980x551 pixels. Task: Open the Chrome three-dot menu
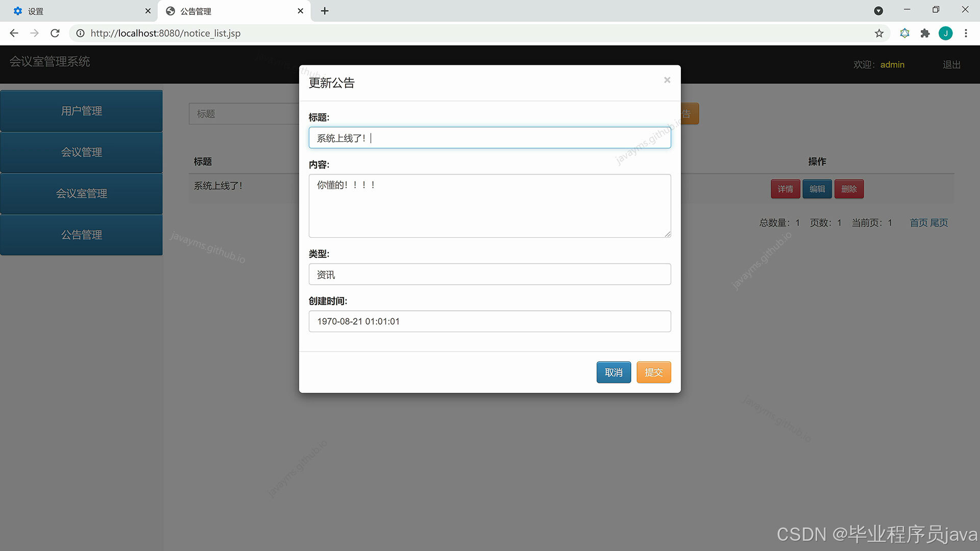pos(966,33)
